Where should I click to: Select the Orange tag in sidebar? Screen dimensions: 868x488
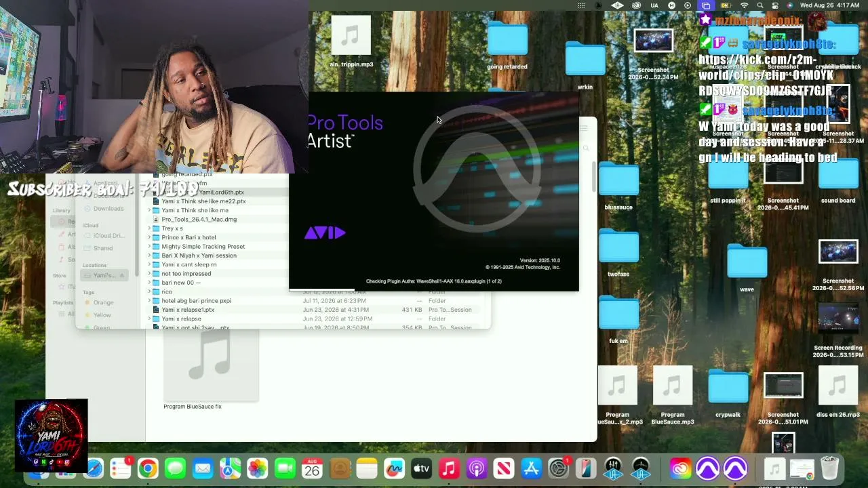[103, 302]
